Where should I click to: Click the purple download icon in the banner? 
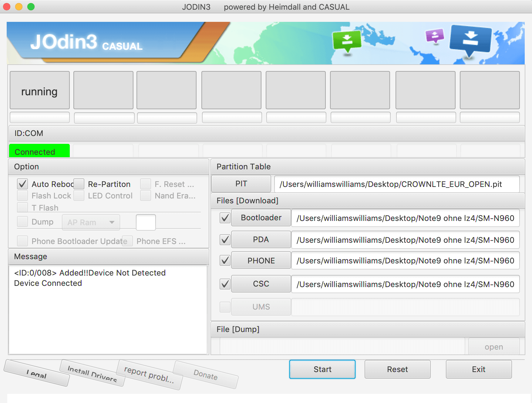coord(435,36)
